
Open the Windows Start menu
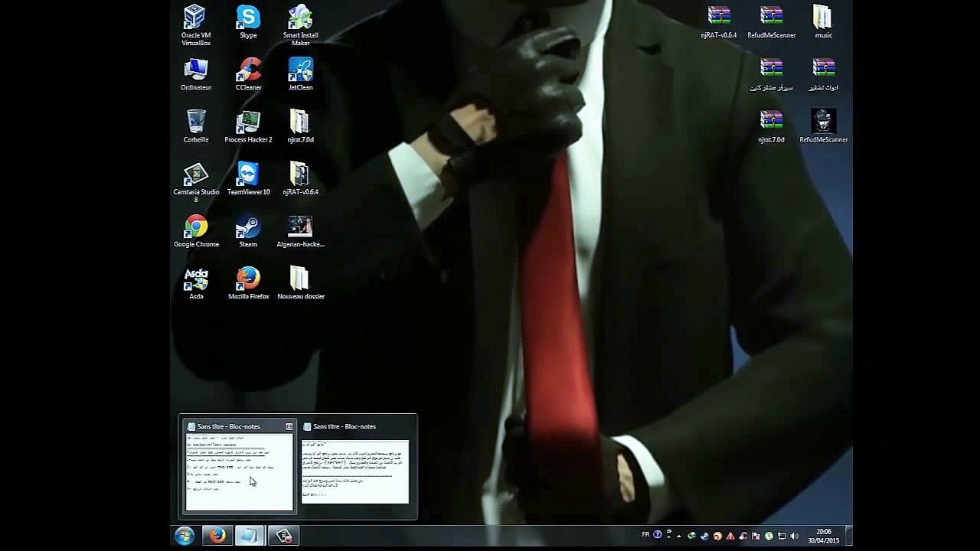(184, 536)
